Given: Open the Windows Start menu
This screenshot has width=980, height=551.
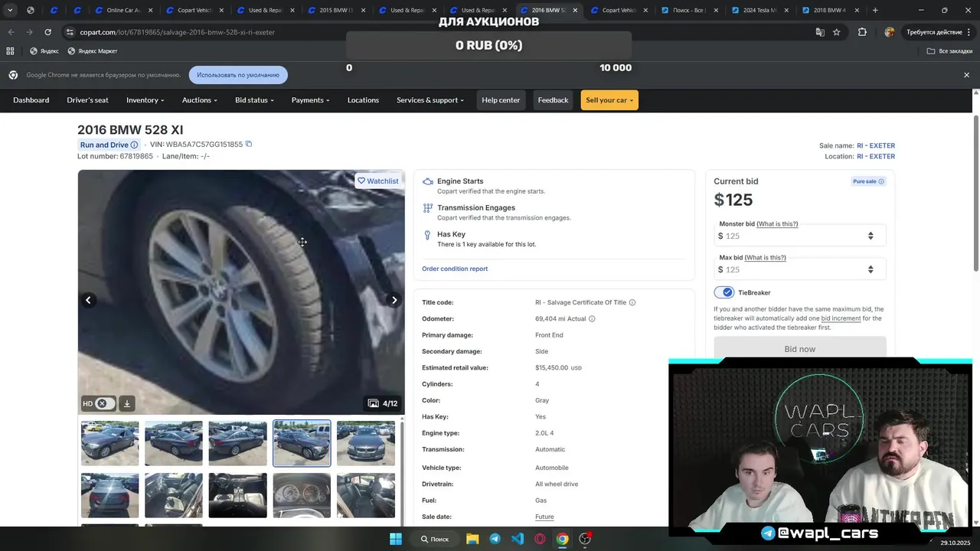Looking at the screenshot, I should point(396,539).
